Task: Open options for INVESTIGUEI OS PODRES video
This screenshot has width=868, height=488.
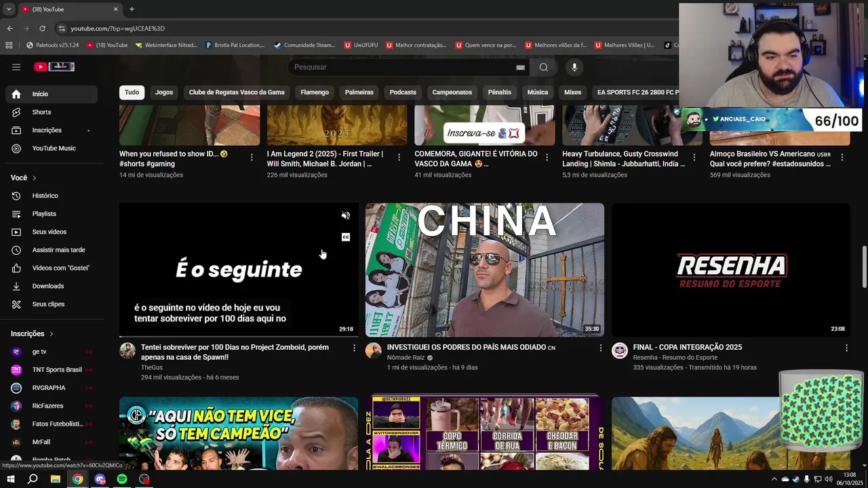Action: coord(600,348)
